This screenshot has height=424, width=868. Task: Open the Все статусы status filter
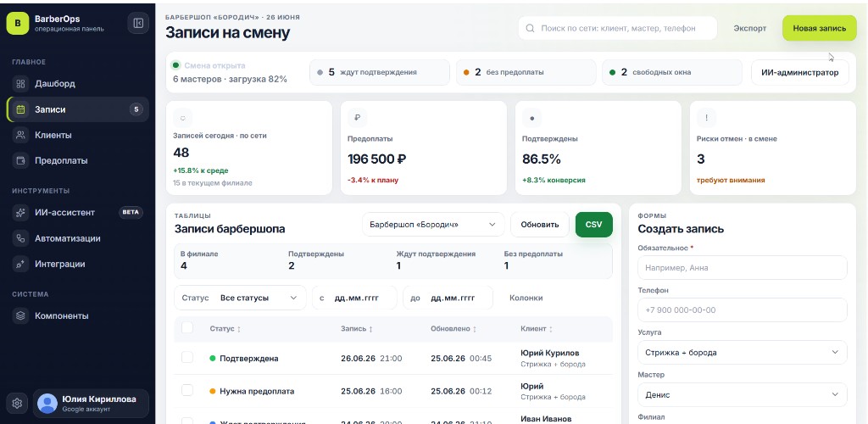240,298
